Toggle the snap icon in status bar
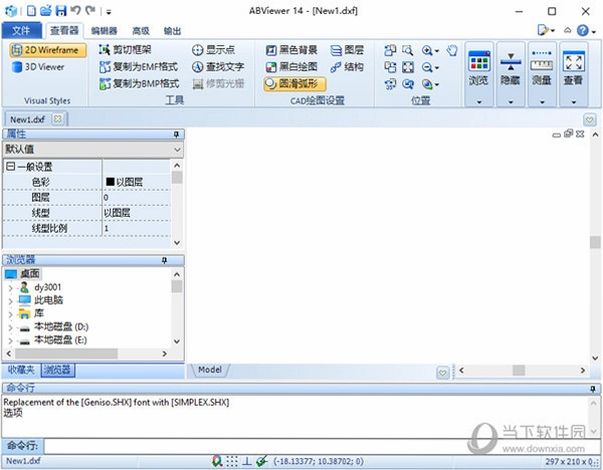The image size is (603, 470). coord(217,461)
